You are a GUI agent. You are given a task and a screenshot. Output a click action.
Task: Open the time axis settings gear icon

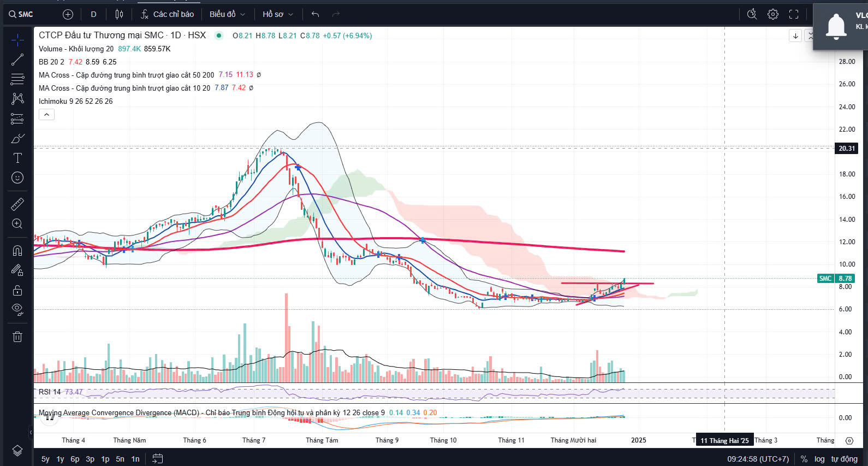tap(849, 440)
